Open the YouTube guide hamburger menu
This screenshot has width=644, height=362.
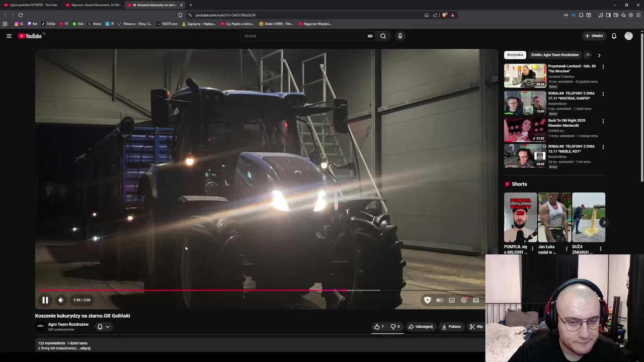pos(9,36)
